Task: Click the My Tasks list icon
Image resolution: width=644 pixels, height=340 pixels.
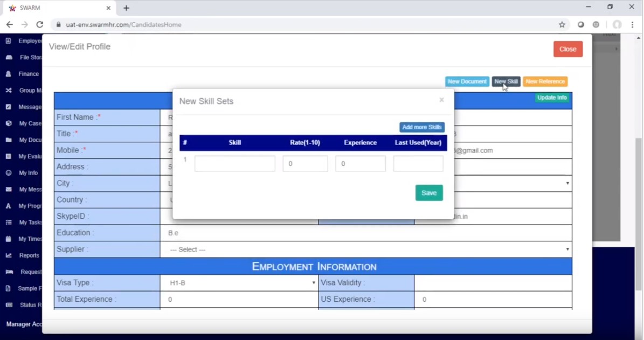Action: pyautogui.click(x=8, y=222)
